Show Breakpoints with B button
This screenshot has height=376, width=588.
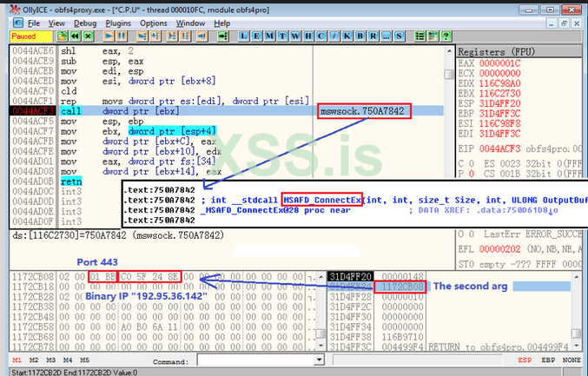tap(360, 36)
